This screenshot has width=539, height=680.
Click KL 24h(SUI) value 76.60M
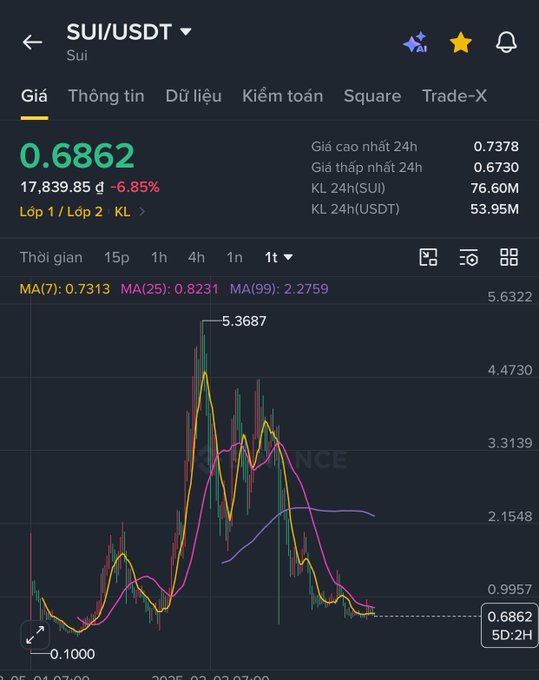[x=495, y=188]
